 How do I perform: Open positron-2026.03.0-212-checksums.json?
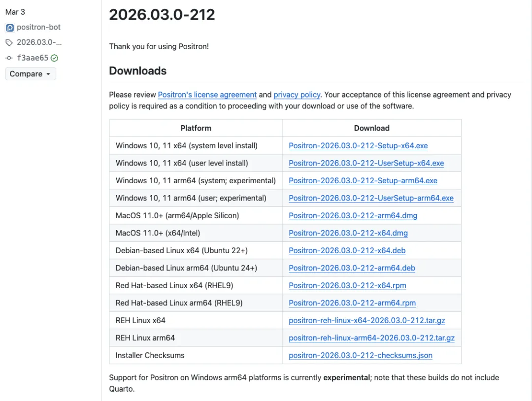pyautogui.click(x=361, y=356)
